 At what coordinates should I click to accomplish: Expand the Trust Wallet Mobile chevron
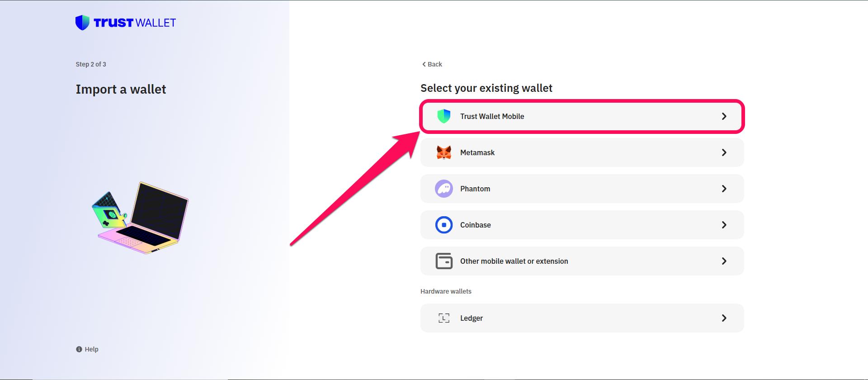[x=724, y=116]
